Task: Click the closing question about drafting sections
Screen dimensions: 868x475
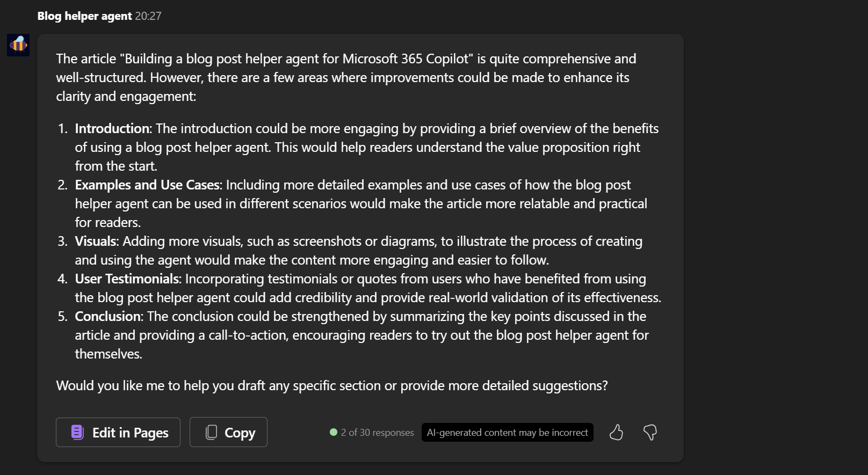Action: click(x=331, y=385)
